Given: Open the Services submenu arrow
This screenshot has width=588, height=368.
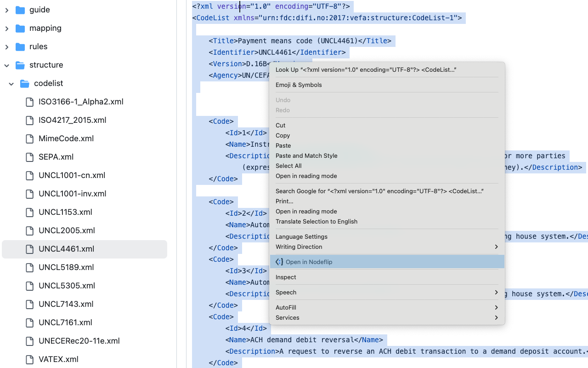Looking at the screenshot, I should pyautogui.click(x=496, y=317).
